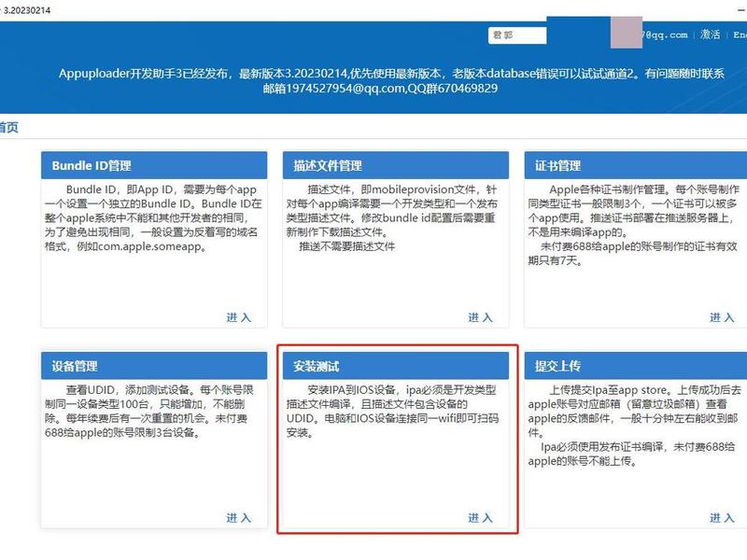Click the 安装IPA到IOS设备 description text
Screen dimensions: 747x560
tap(392, 412)
